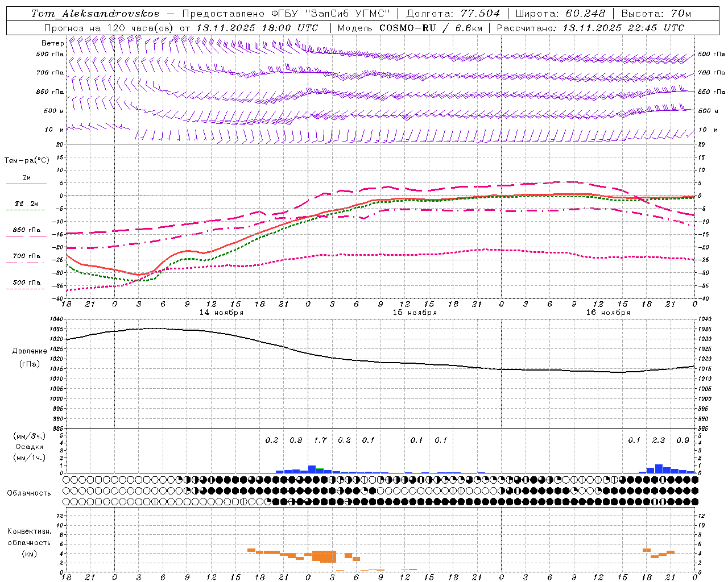
Task: Select the elevation text Высота: 70м
Action: click(656, 14)
